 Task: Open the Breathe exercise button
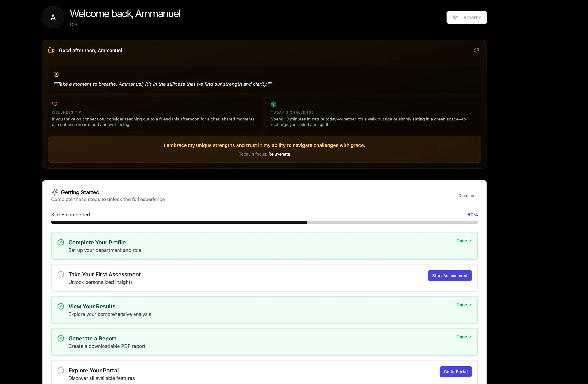coord(466,17)
